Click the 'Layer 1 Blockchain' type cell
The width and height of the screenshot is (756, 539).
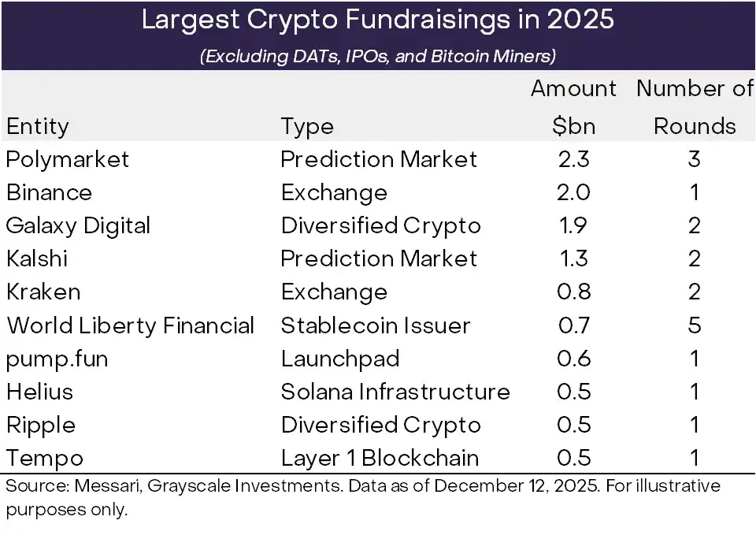coord(380,458)
